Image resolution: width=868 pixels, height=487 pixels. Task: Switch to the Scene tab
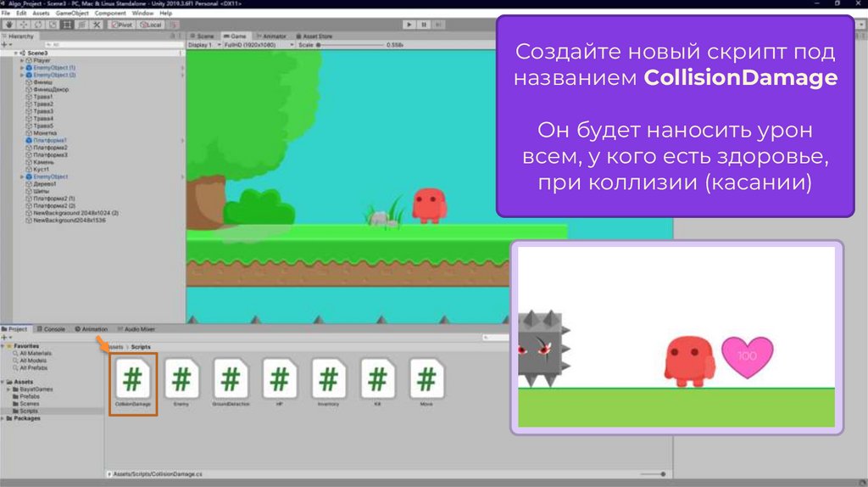[202, 36]
